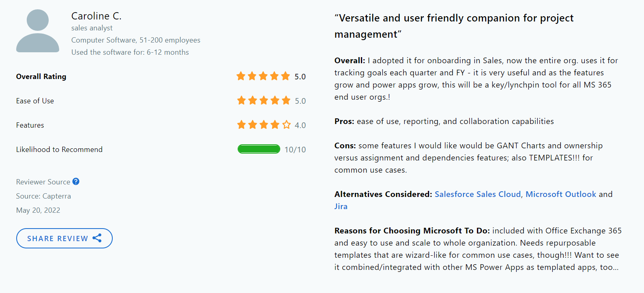Open the Salesforce Sales Cloud link
The image size is (644, 293).
[x=477, y=194]
